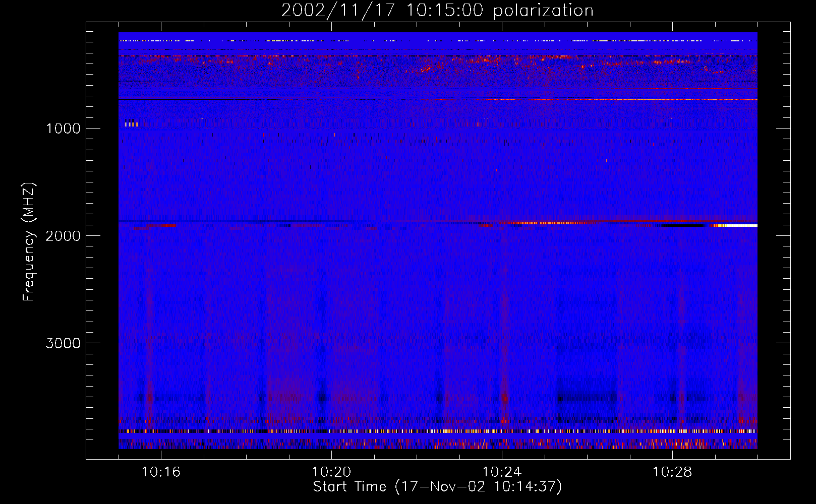Click the 1000 frequency tick label
The image size is (816, 504).
(x=63, y=129)
